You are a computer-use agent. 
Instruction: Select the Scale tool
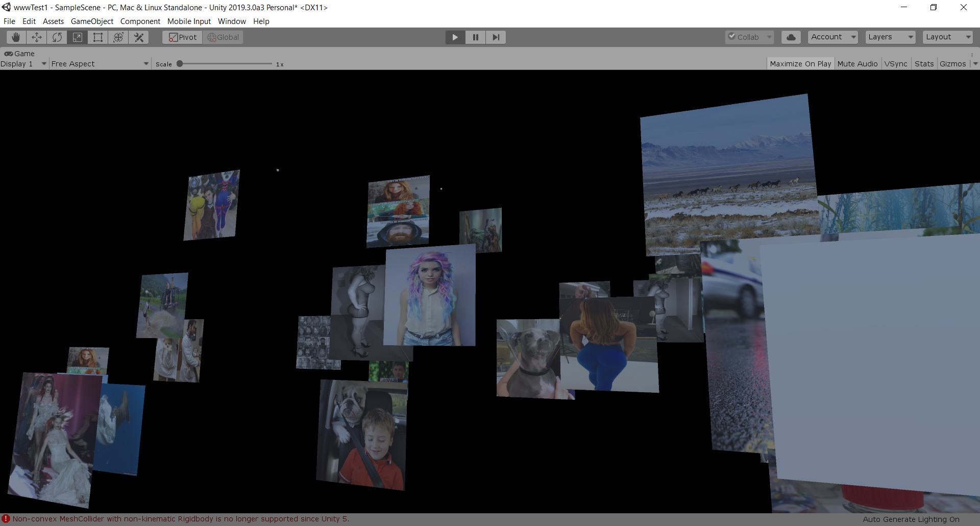point(78,37)
